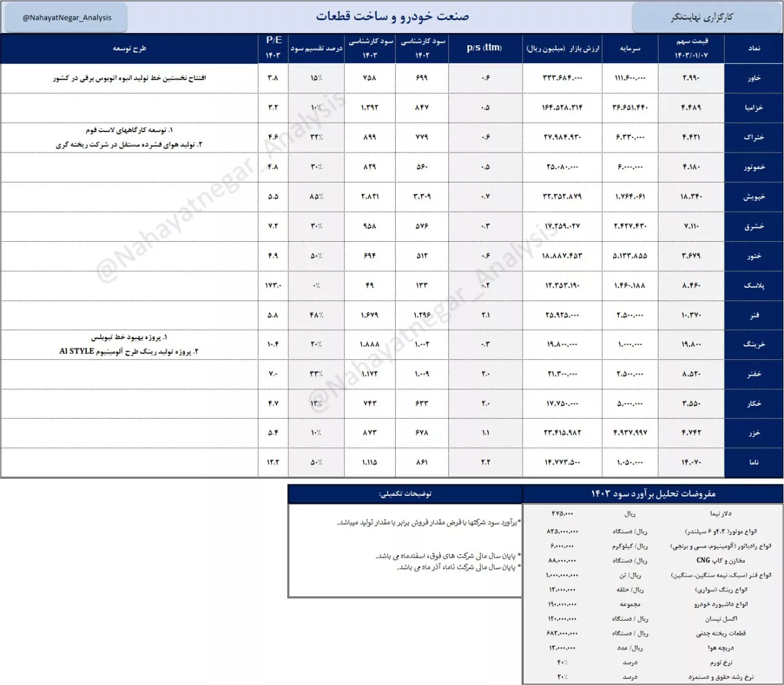This screenshot has width=784, height=685.
Task: Click the symbol cell 'خزامیا'
Action: (x=754, y=108)
